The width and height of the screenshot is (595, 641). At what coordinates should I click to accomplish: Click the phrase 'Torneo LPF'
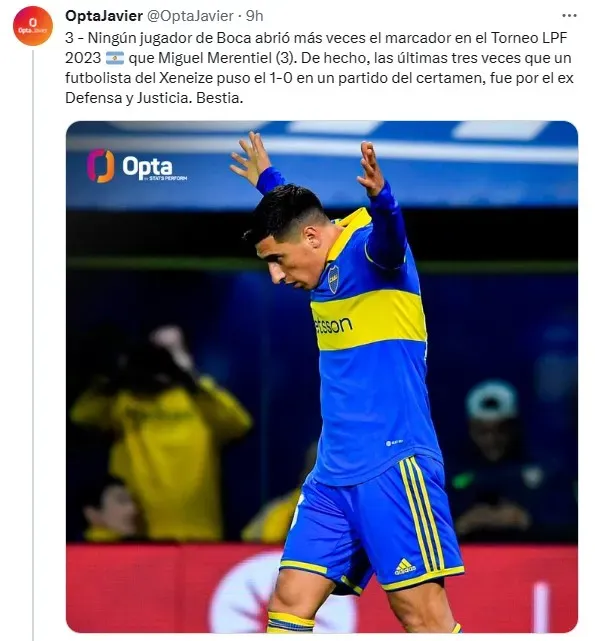pos(529,38)
